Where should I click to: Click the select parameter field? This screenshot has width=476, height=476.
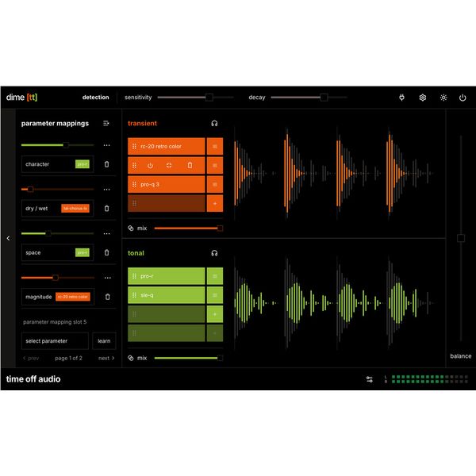55,340
